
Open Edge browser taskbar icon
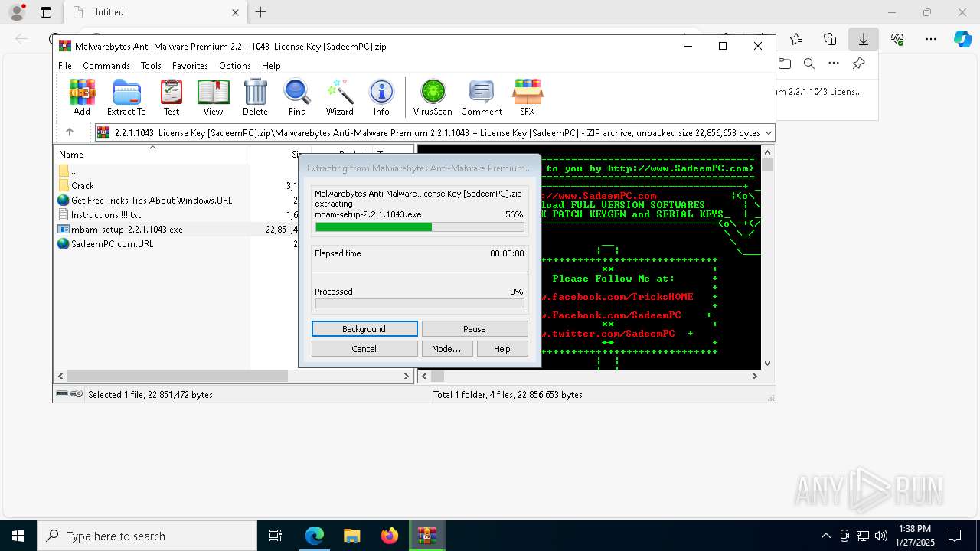(315, 536)
